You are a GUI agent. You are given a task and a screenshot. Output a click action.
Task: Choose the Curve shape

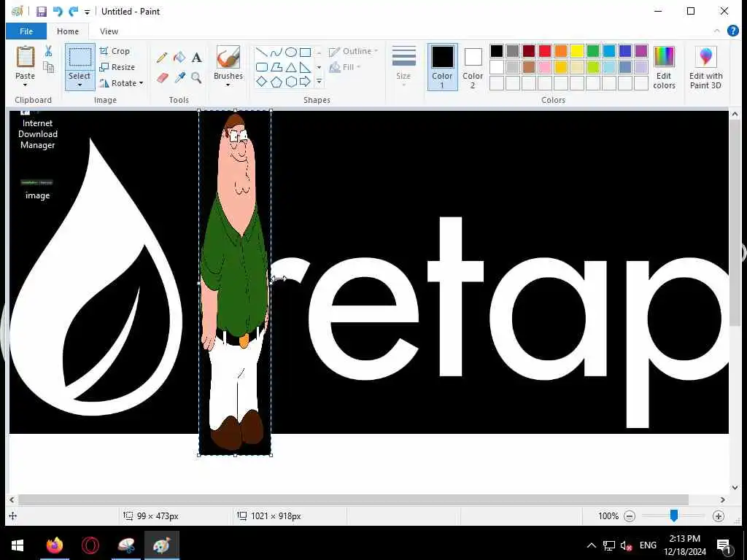point(276,52)
